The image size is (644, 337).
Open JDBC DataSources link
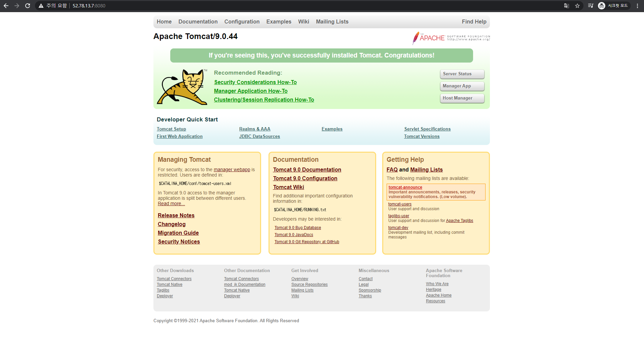tap(259, 136)
